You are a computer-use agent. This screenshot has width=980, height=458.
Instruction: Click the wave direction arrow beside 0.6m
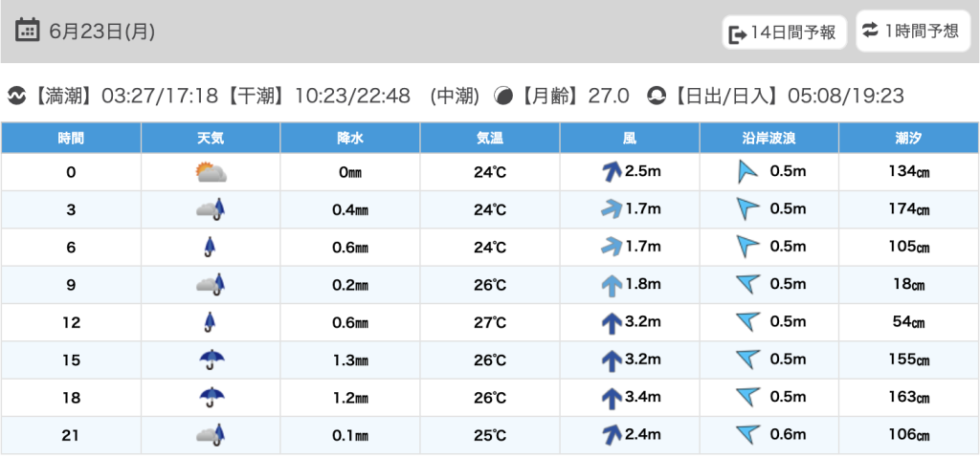748,434
